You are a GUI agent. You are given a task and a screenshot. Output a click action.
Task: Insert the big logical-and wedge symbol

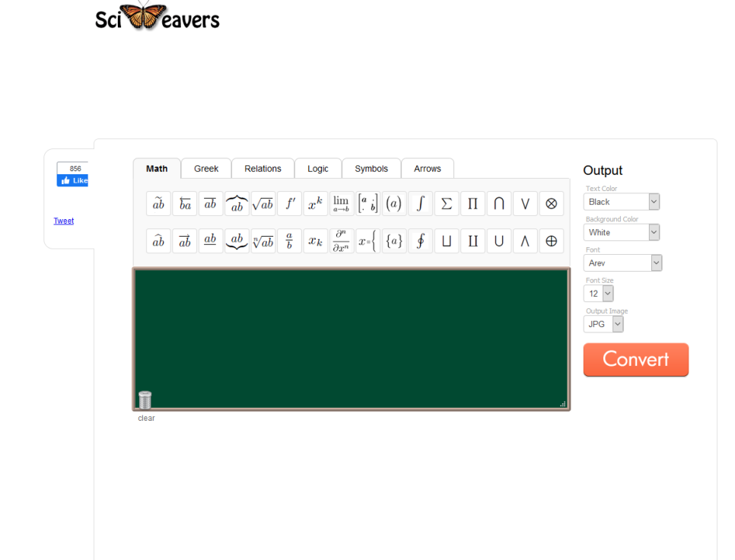point(525,241)
